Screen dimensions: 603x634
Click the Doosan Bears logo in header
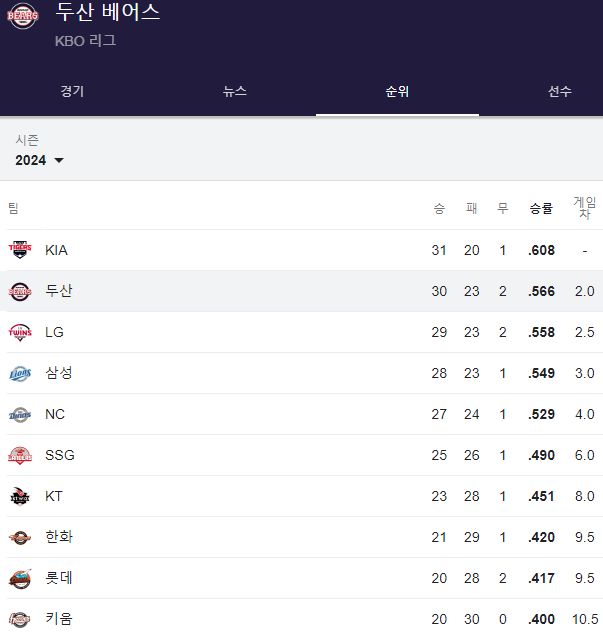pyautogui.click(x=22, y=15)
